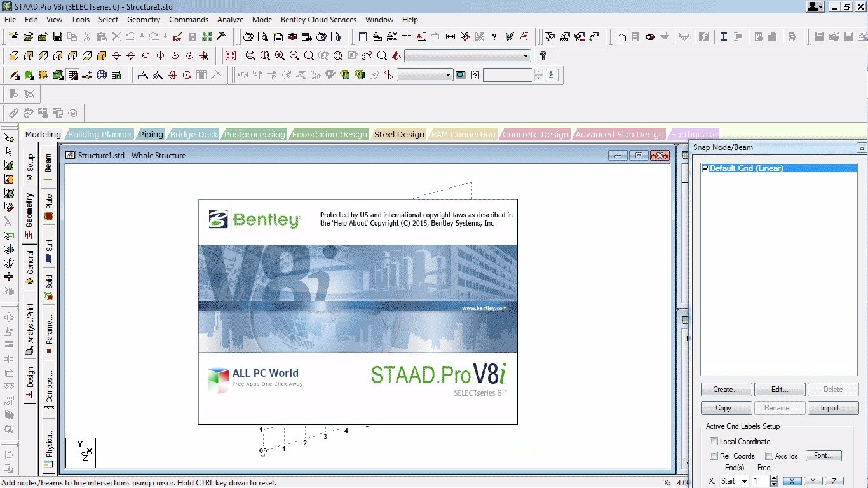
Task: Click the Import... button
Action: (833, 408)
